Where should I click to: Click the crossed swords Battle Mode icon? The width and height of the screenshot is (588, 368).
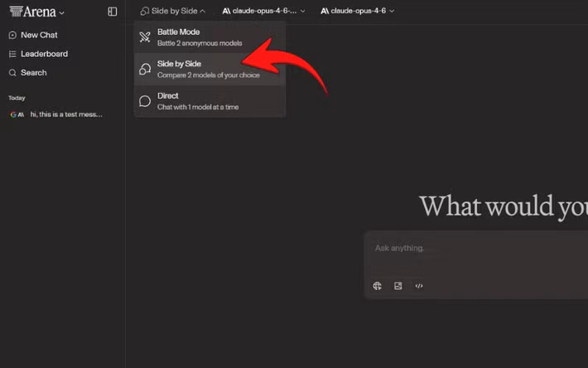tap(145, 37)
